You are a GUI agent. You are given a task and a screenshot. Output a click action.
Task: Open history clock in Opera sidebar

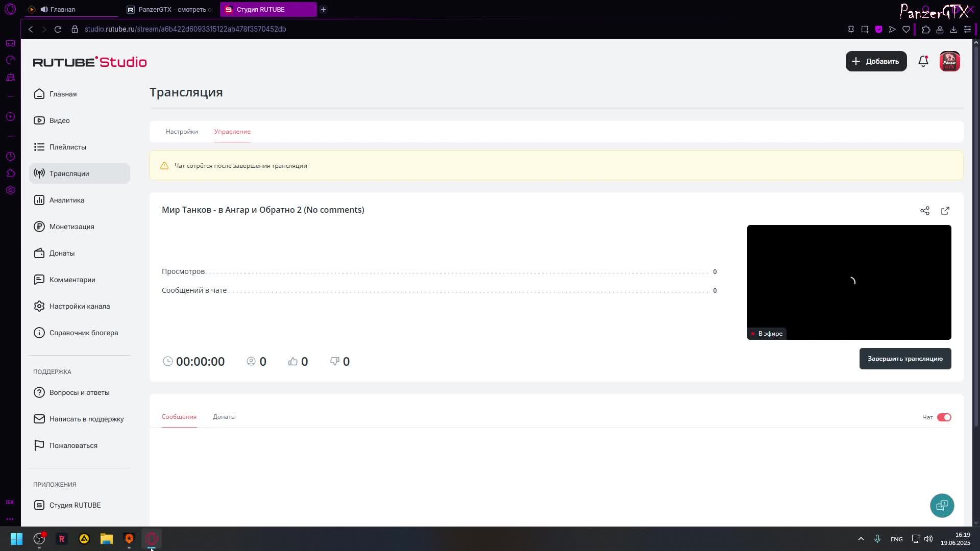(10, 156)
